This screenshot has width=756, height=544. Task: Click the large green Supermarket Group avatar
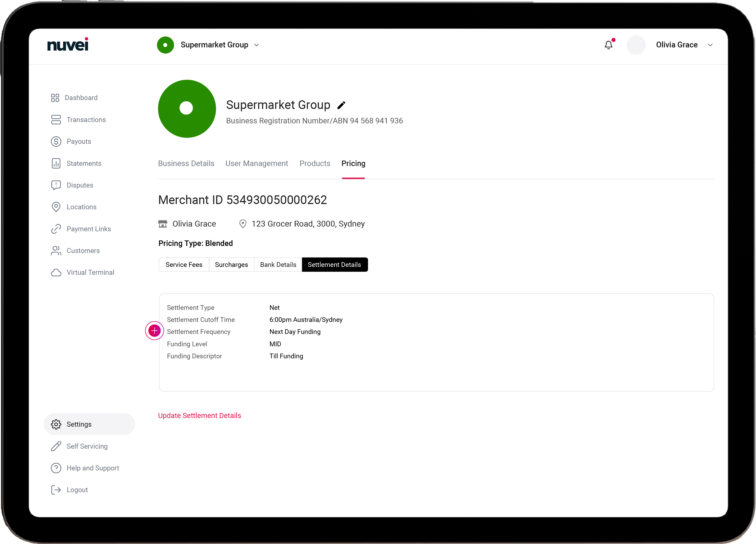187,109
